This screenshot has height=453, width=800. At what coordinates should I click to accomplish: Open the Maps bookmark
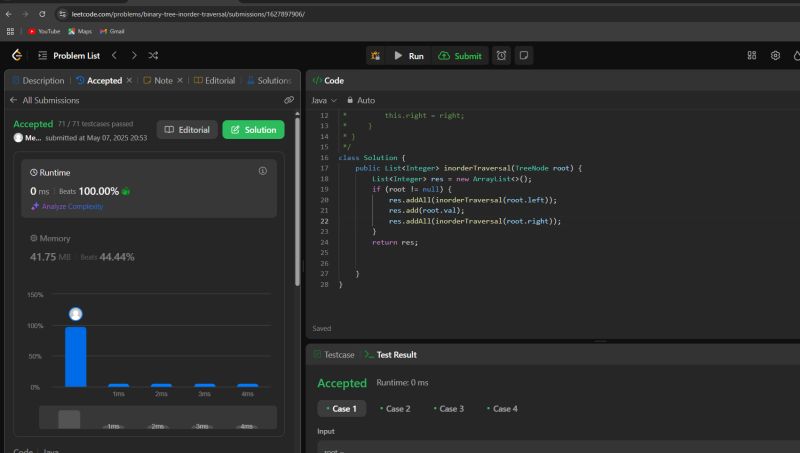click(80, 31)
